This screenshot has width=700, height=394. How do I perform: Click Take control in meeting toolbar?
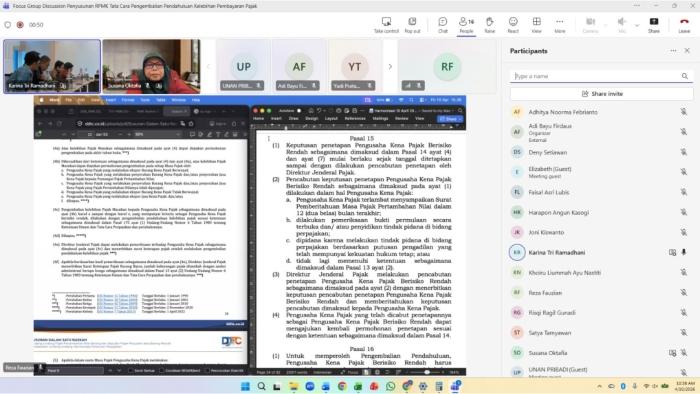[386, 25]
